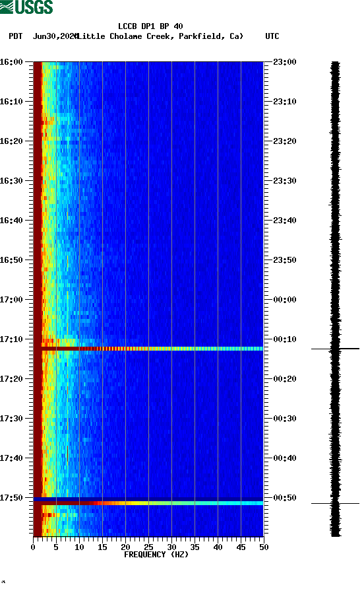364x589 pixels.
Task: Click the '16:10' PDT time label
Action: tap(11, 102)
